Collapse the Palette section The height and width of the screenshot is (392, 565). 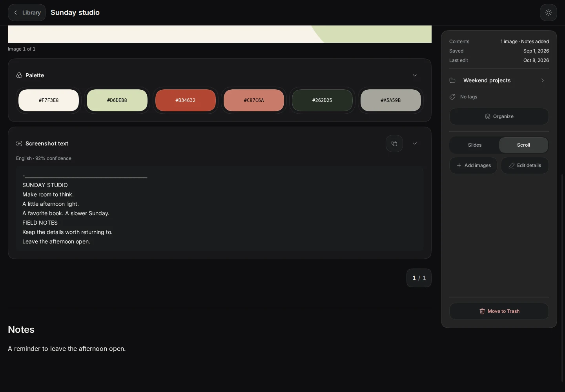pyautogui.click(x=415, y=75)
